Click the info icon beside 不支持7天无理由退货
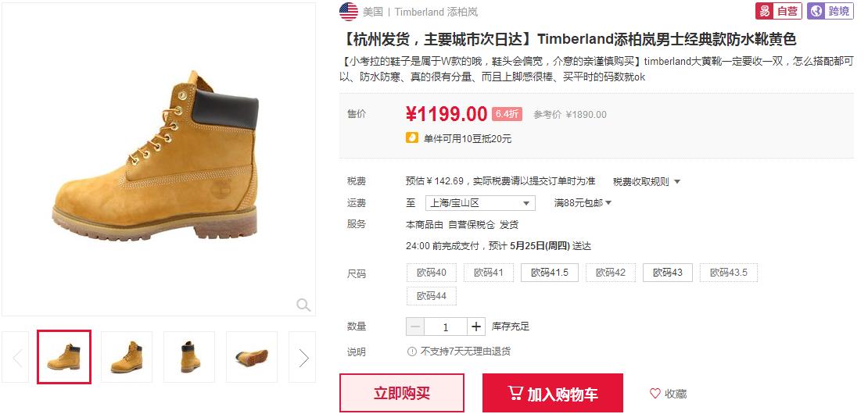This screenshot has width=868, height=414. pos(412,351)
